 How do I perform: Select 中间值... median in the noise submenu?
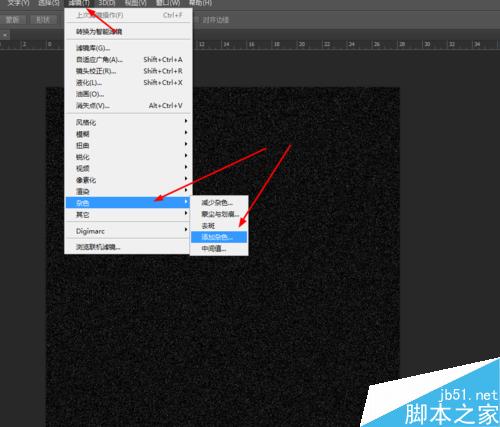(x=219, y=249)
